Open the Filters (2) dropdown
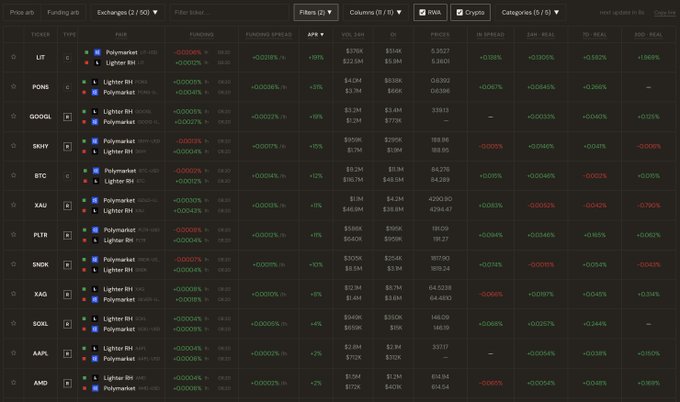The image size is (680, 402). coord(316,13)
